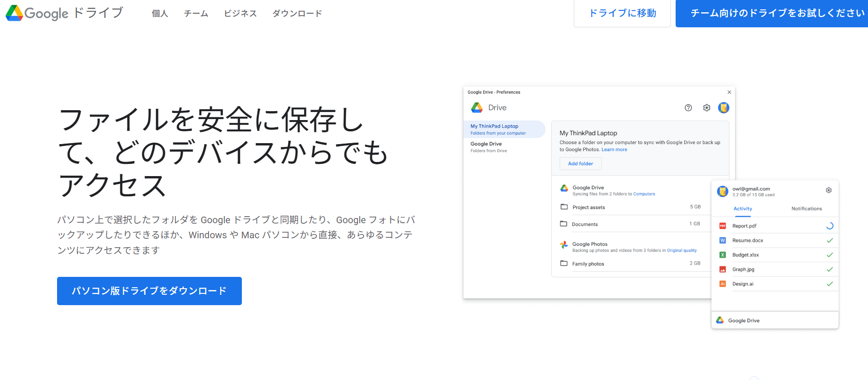Click the 5 GB size of Project assets

point(695,207)
